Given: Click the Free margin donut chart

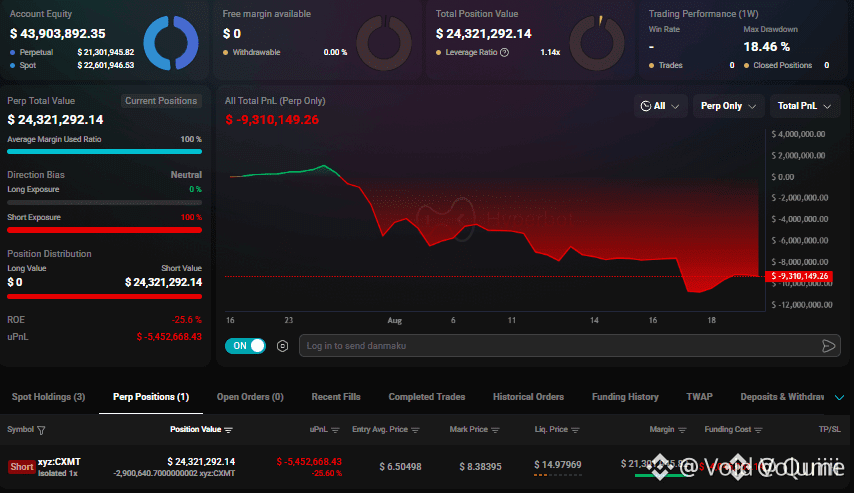Looking at the screenshot, I should (x=384, y=42).
